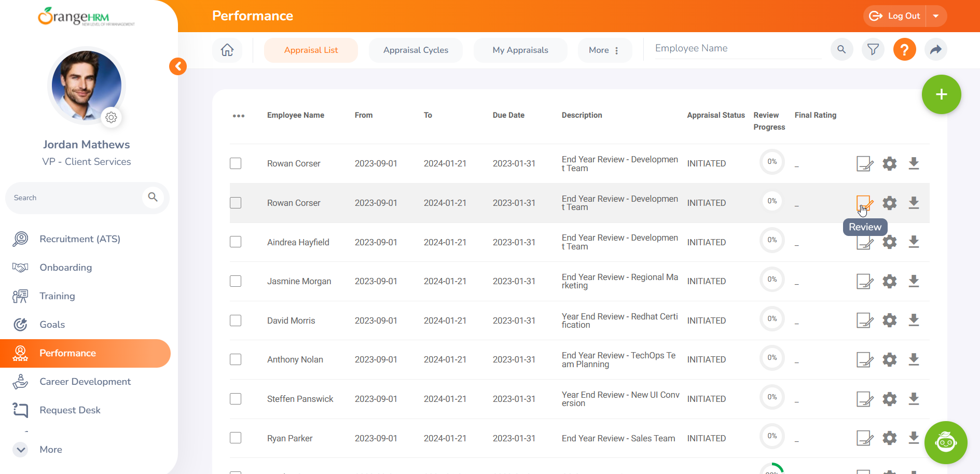The image size is (980, 474).
Task: Open Review icon for Jasmine Morgan
Action: pos(864,282)
